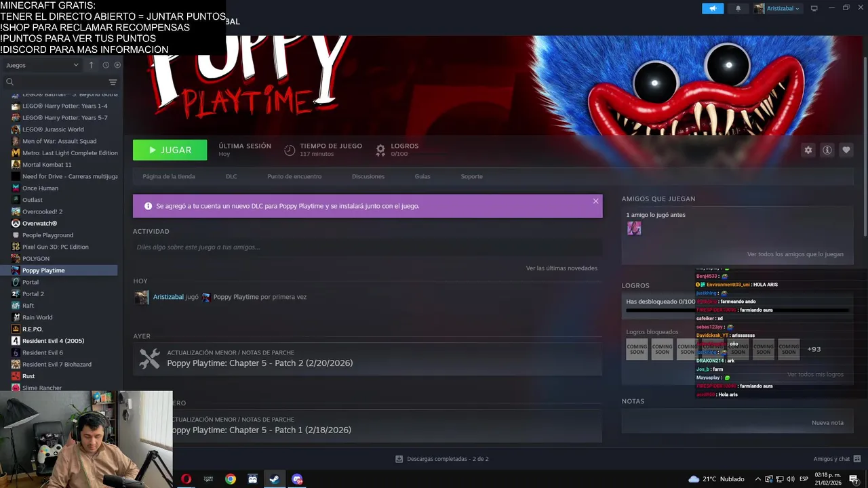
Task: Dismiss the new DLC purple notification
Action: coord(595,201)
